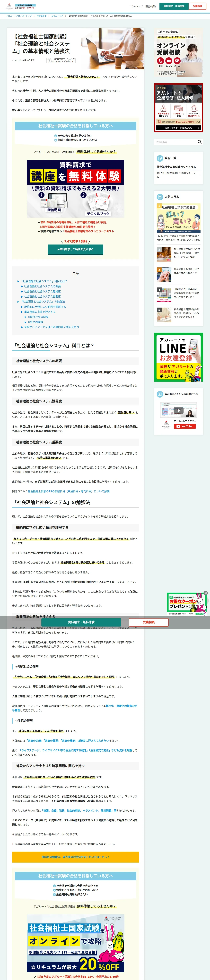
Task: Jump to 社会理論と社会システム重要度 in contents
Action: tap(42, 296)
